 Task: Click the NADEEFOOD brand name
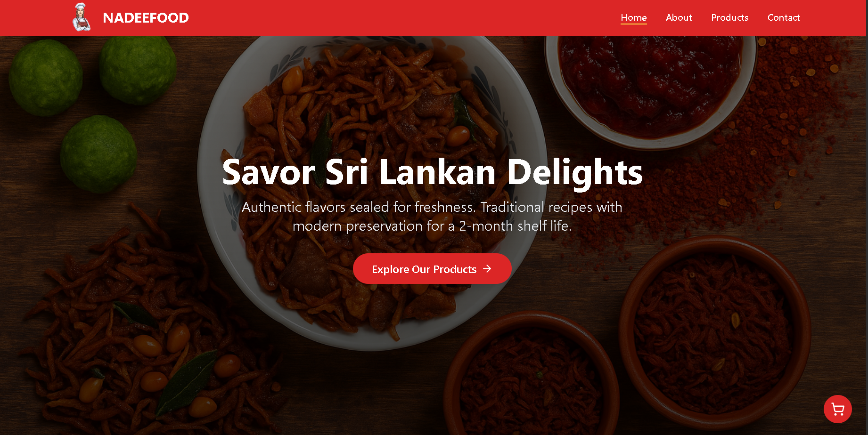coord(146,18)
